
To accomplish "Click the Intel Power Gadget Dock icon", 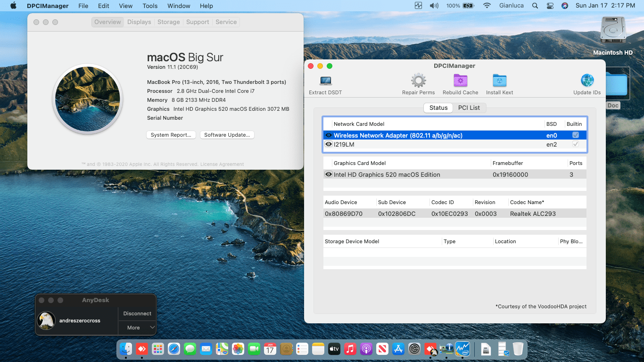I will click(x=462, y=349).
